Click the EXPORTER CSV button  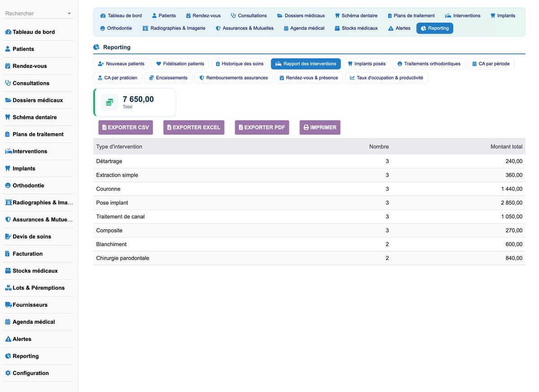[x=126, y=128]
